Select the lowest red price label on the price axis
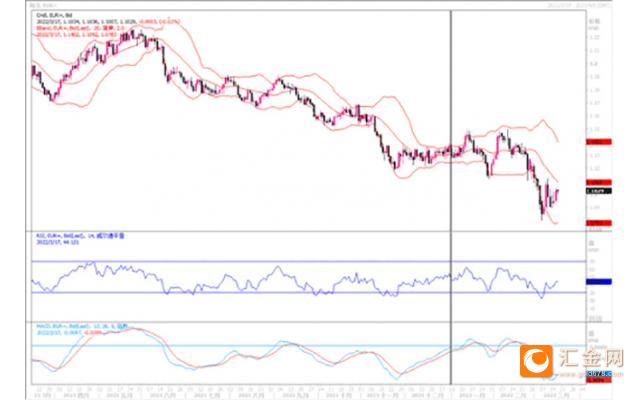640x400 pixels. (x=599, y=223)
